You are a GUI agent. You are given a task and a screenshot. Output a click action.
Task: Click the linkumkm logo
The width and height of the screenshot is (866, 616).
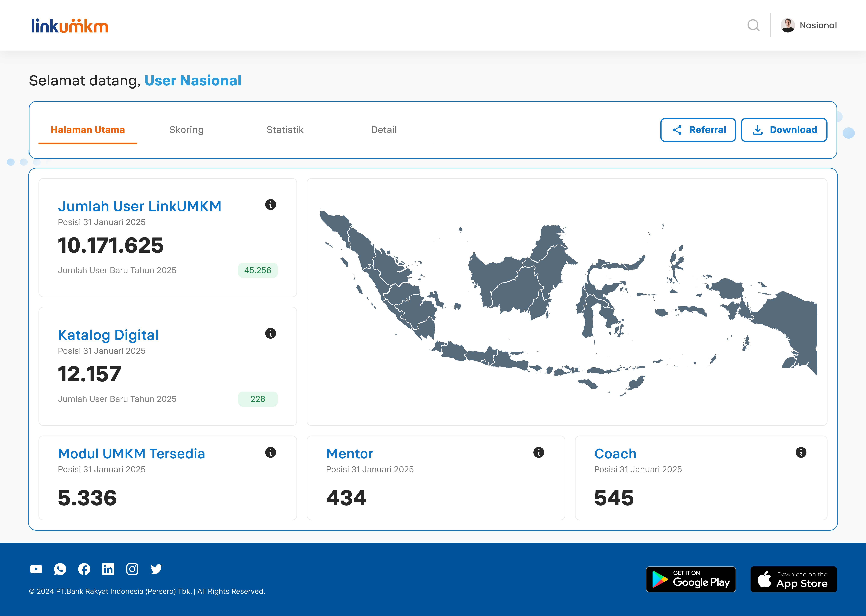click(x=70, y=26)
